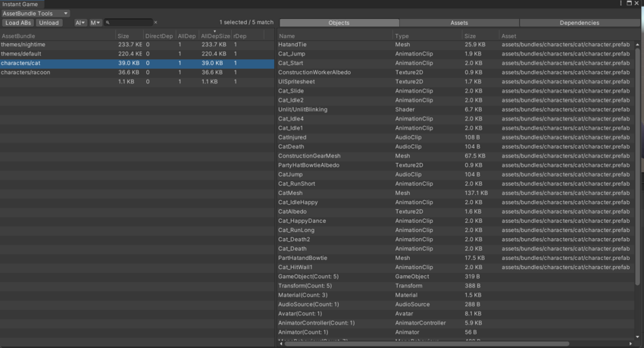Expand the Al filter dropdown
Viewport: 644px width, 348px height.
(x=80, y=23)
